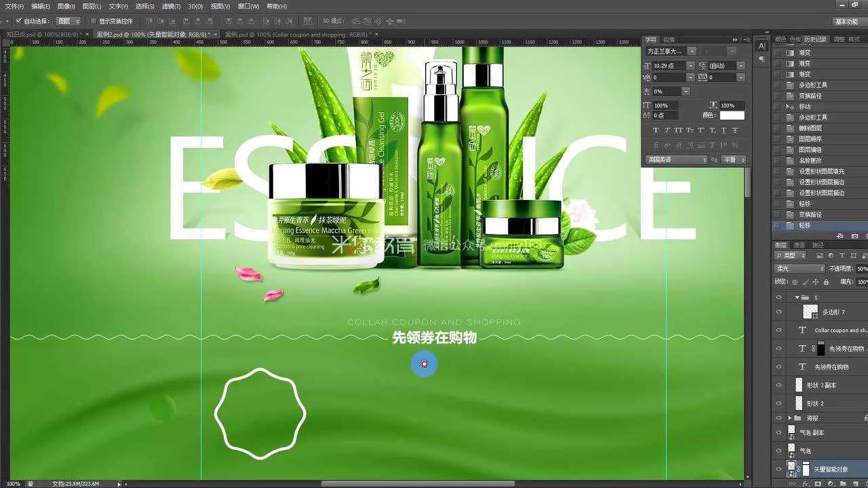This screenshot has height=488, width=868.
Task: Lock image pixels brush icon in Layers
Action: coord(805,281)
